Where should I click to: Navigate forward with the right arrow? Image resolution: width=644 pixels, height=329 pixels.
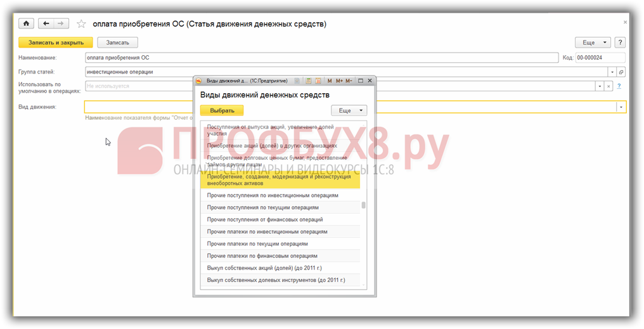click(61, 23)
